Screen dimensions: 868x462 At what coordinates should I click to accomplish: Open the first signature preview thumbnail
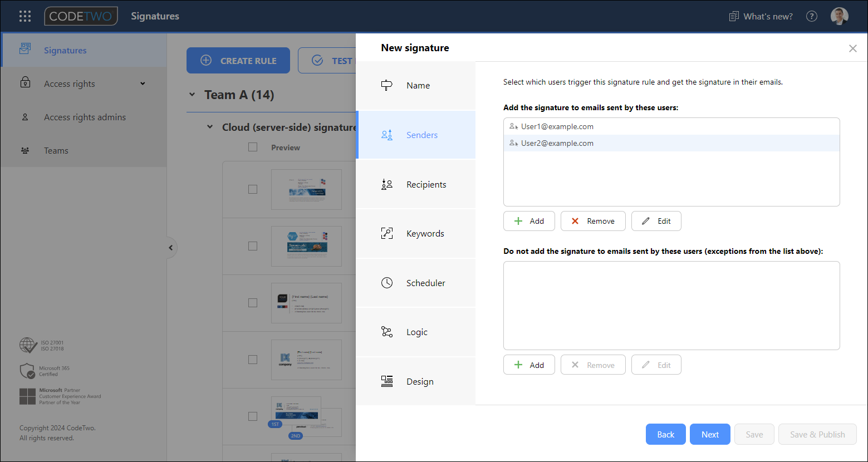(x=306, y=189)
